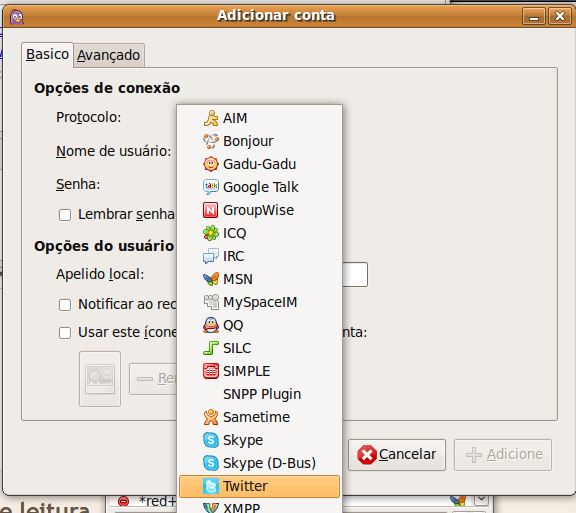This screenshot has width=576, height=513.
Task: Click the Cancelar button
Action: tap(397, 455)
